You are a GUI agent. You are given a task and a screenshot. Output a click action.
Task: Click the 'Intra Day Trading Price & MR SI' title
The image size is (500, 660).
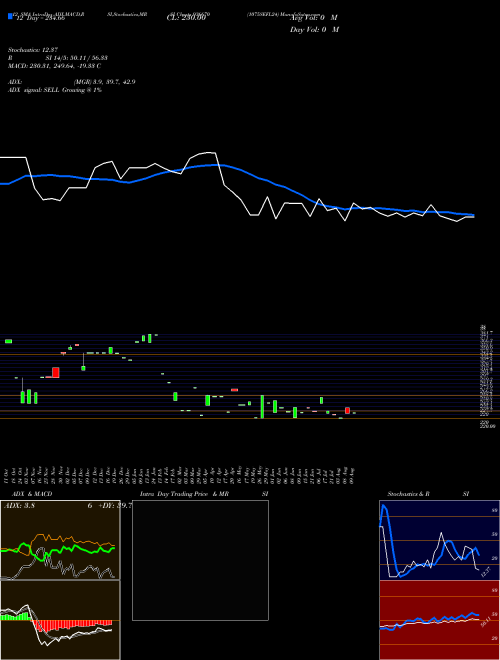coord(204,494)
